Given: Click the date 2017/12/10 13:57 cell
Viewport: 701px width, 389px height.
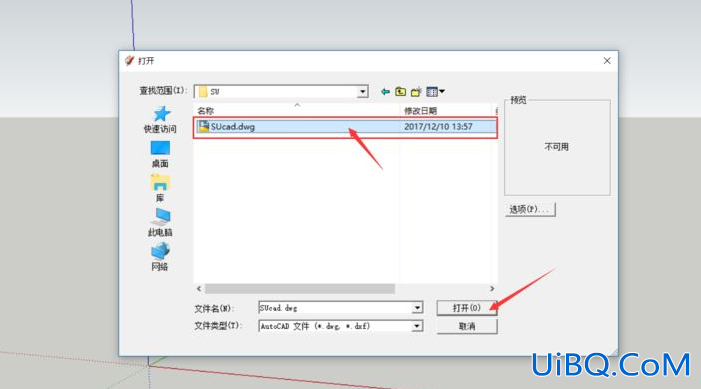Looking at the screenshot, I should point(438,127).
